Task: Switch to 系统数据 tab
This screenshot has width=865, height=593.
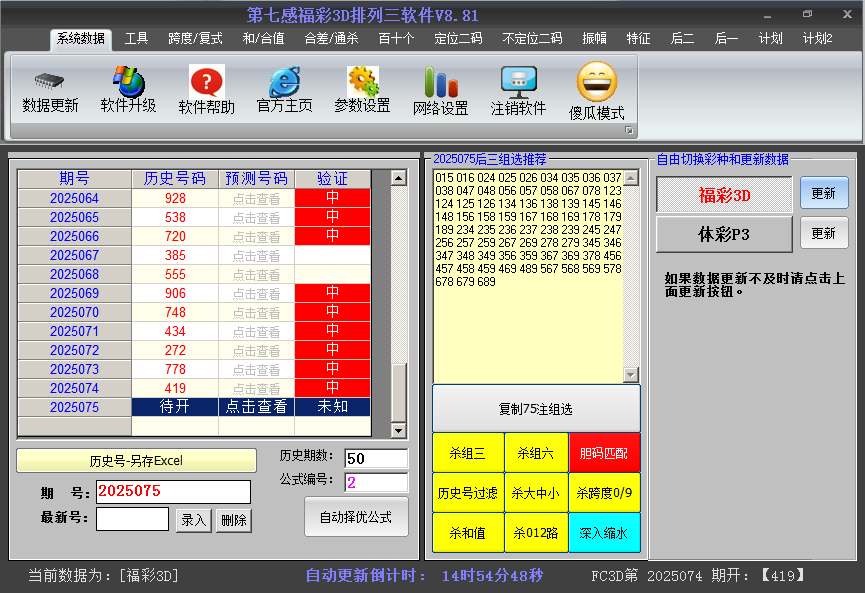Action: click(x=81, y=39)
